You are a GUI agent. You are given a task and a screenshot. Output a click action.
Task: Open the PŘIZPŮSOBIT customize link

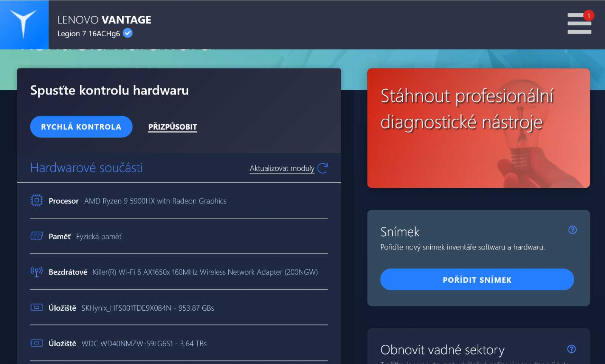(173, 127)
